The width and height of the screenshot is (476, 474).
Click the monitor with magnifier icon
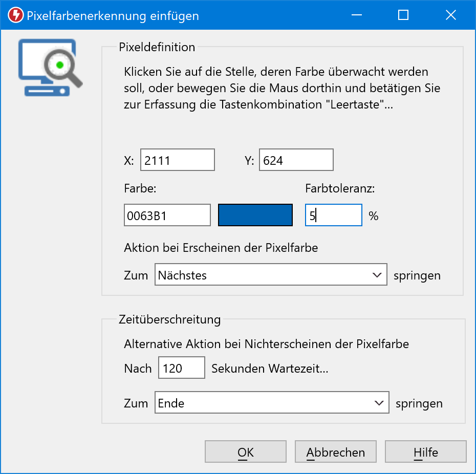click(50, 68)
